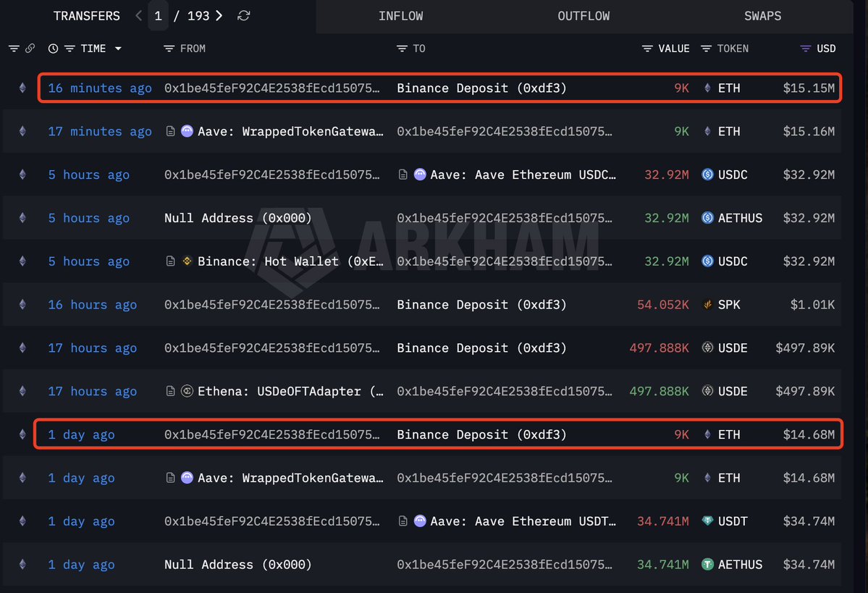
Task: Click the 34.741M red USDT value
Action: point(663,521)
